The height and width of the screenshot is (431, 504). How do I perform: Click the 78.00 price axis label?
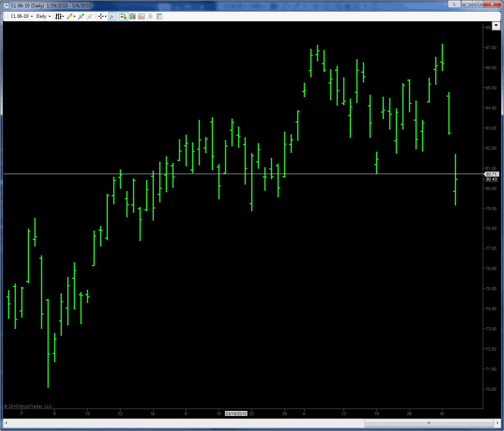tap(491, 228)
